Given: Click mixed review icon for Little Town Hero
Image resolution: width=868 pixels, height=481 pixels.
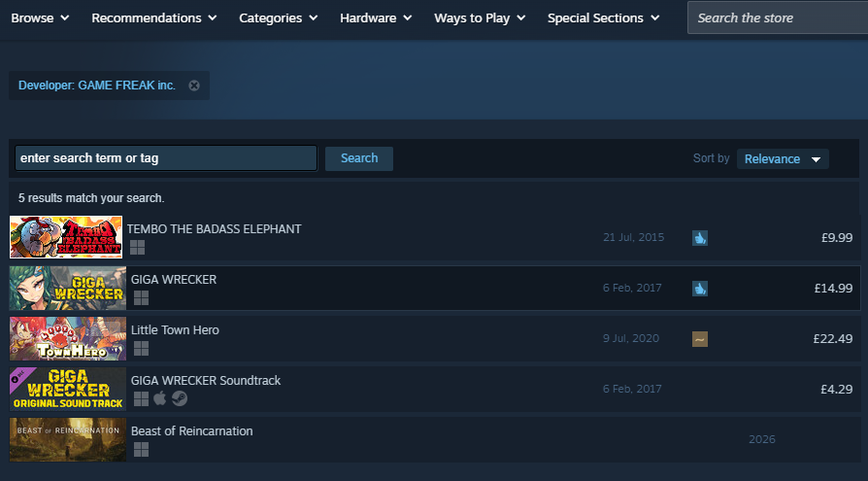Looking at the screenshot, I should [x=700, y=339].
